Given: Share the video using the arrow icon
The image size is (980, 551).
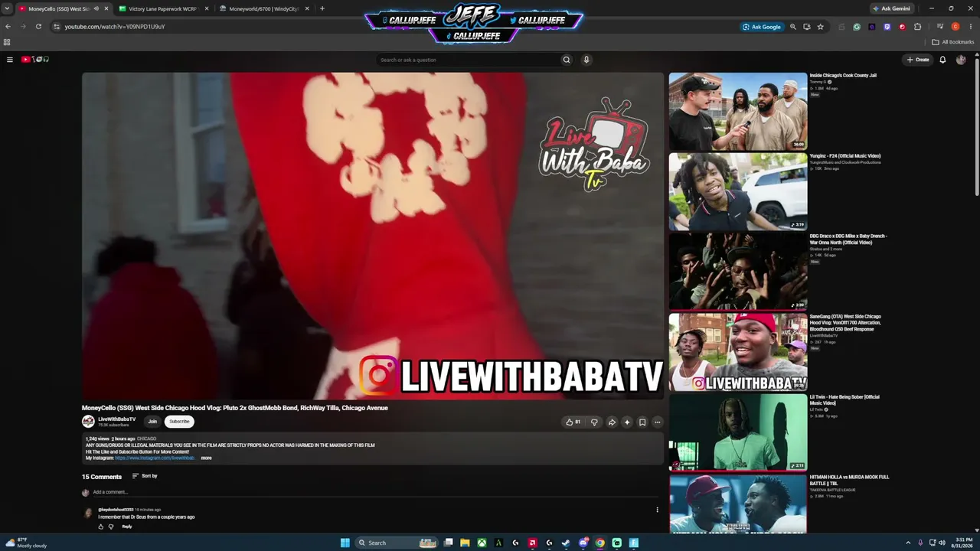Looking at the screenshot, I should 612,422.
